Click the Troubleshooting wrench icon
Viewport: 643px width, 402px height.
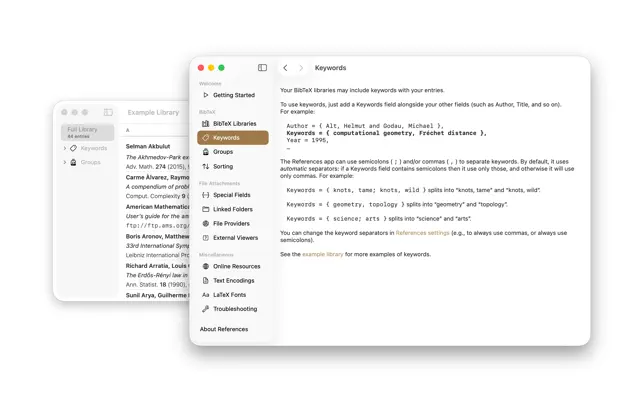206,309
